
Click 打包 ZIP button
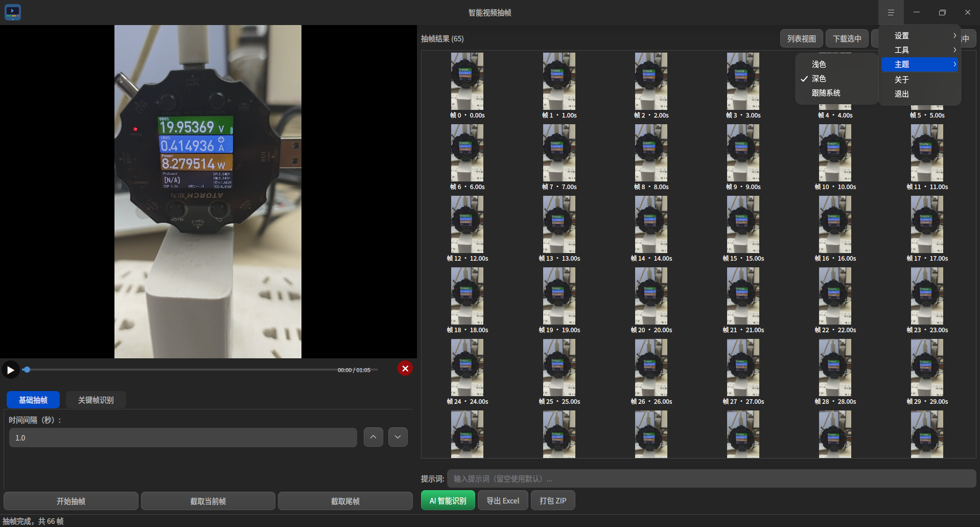tap(553, 500)
